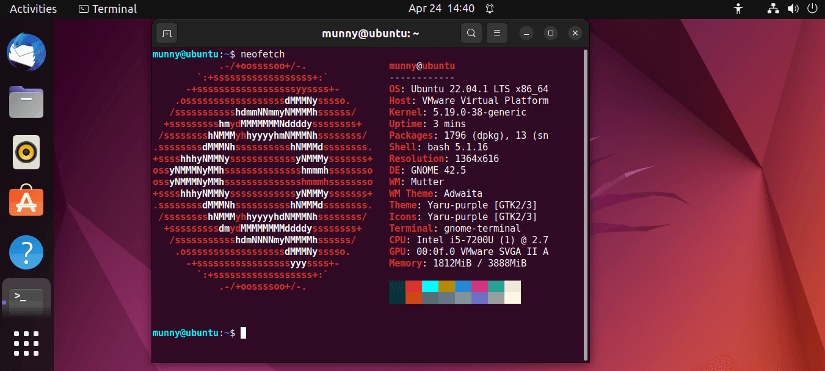Open the terminal hamburger menu
Screen dimensions: 825x371
pyautogui.click(x=497, y=34)
